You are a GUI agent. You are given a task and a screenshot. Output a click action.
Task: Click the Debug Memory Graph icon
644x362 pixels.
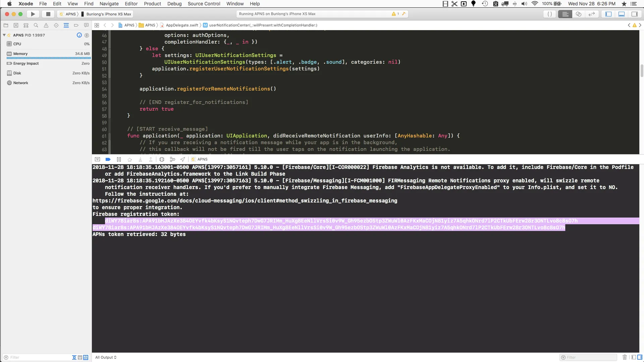(172, 159)
